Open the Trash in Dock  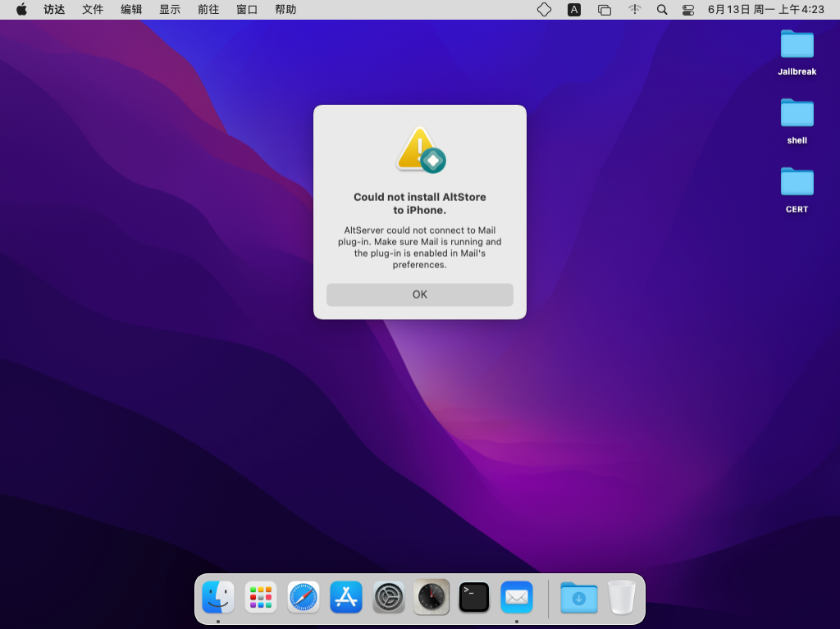click(622, 597)
